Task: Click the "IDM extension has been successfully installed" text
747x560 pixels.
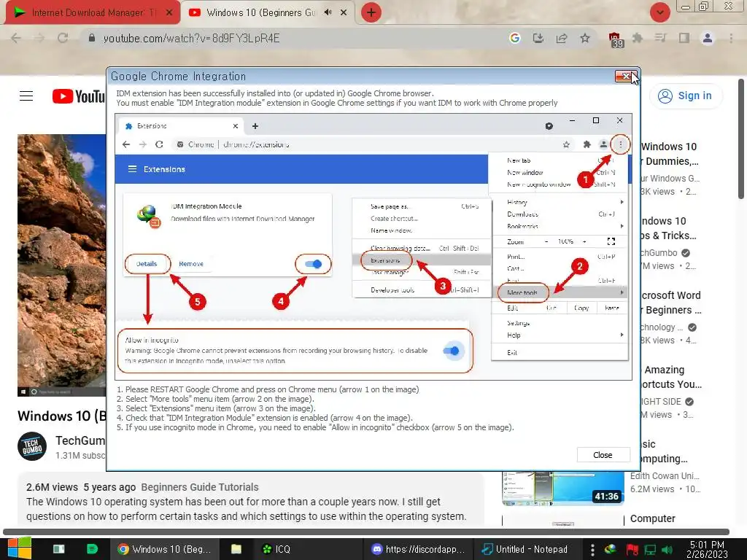Action: pyautogui.click(x=275, y=93)
